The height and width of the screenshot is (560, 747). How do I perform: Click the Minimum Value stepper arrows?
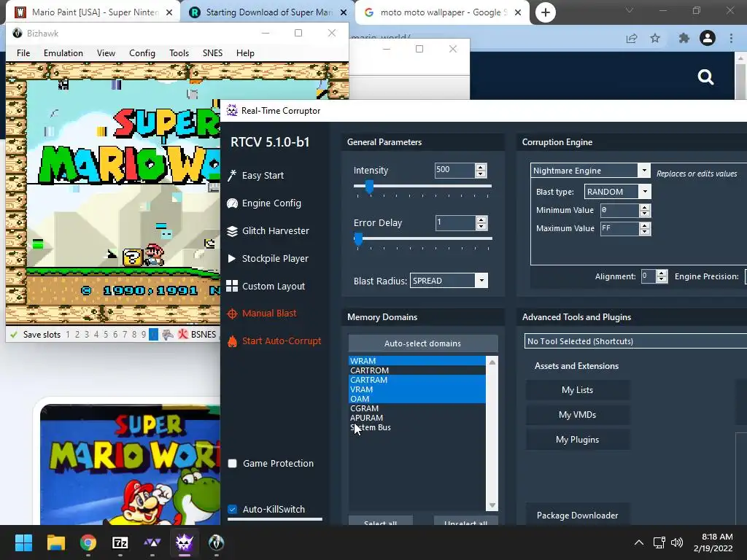[645, 210]
